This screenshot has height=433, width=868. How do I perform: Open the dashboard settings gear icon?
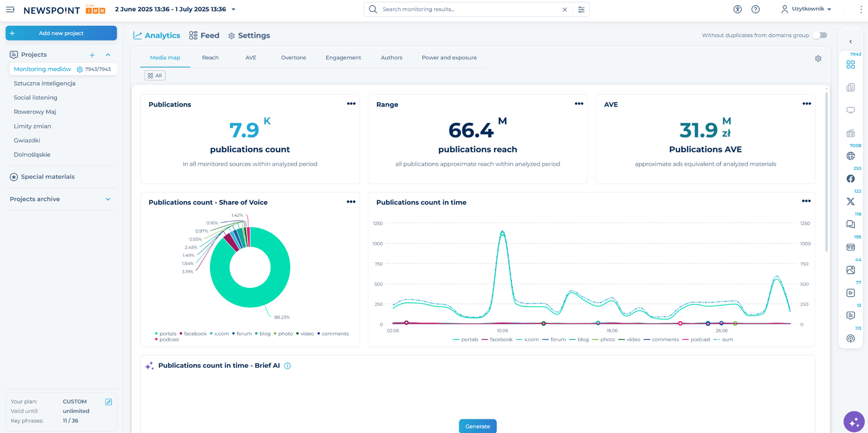pyautogui.click(x=818, y=59)
